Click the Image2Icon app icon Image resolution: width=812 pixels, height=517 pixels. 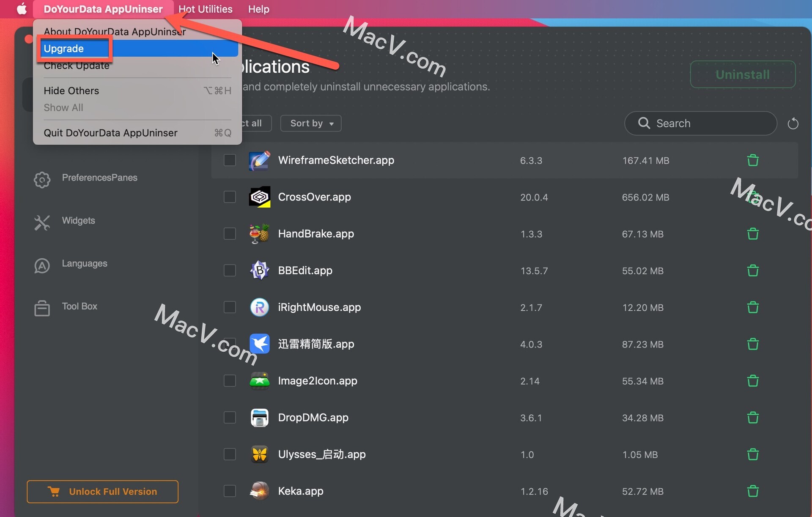259,381
